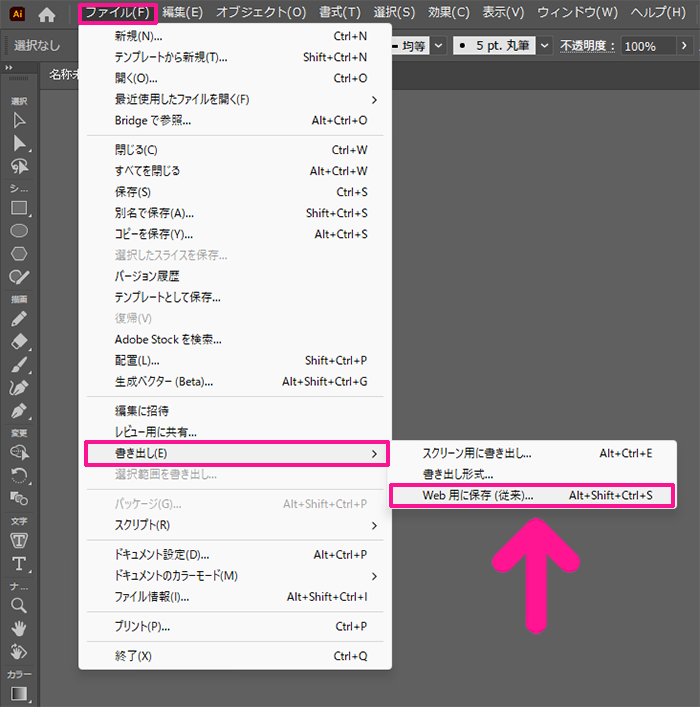
Task: Click the Gradient color icon
Action: pos(19,693)
